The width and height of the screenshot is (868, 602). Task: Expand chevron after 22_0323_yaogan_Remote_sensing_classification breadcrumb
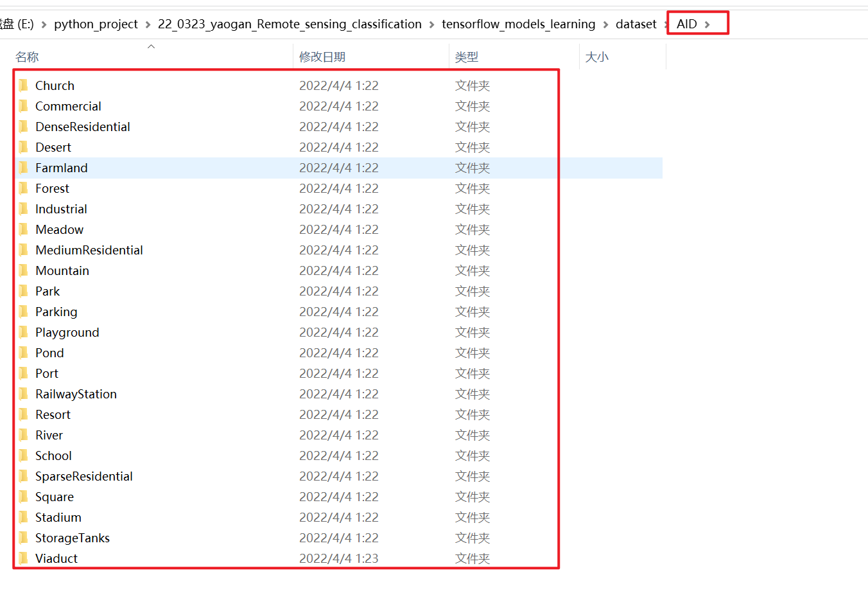click(431, 24)
